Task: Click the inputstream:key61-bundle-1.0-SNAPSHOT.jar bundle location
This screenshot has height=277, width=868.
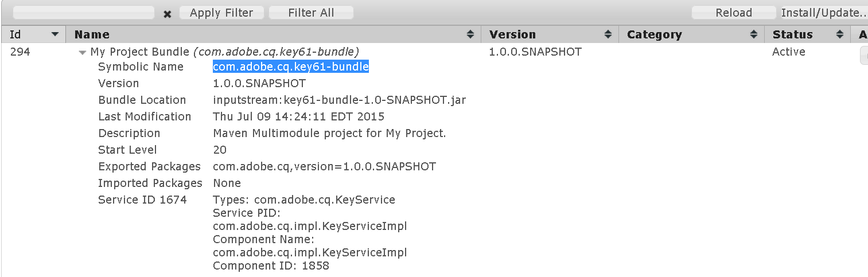Action: [339, 100]
